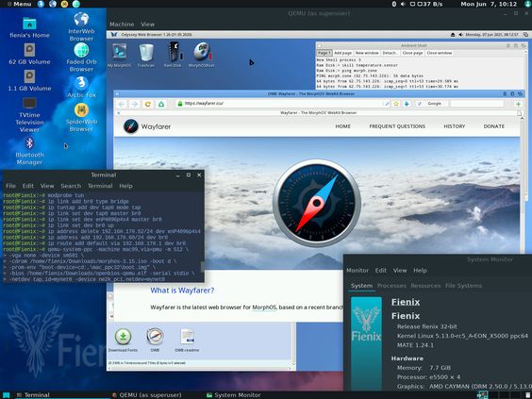Open Terminal Edit menu
The width and height of the screenshot is (532, 399).
click(27, 186)
